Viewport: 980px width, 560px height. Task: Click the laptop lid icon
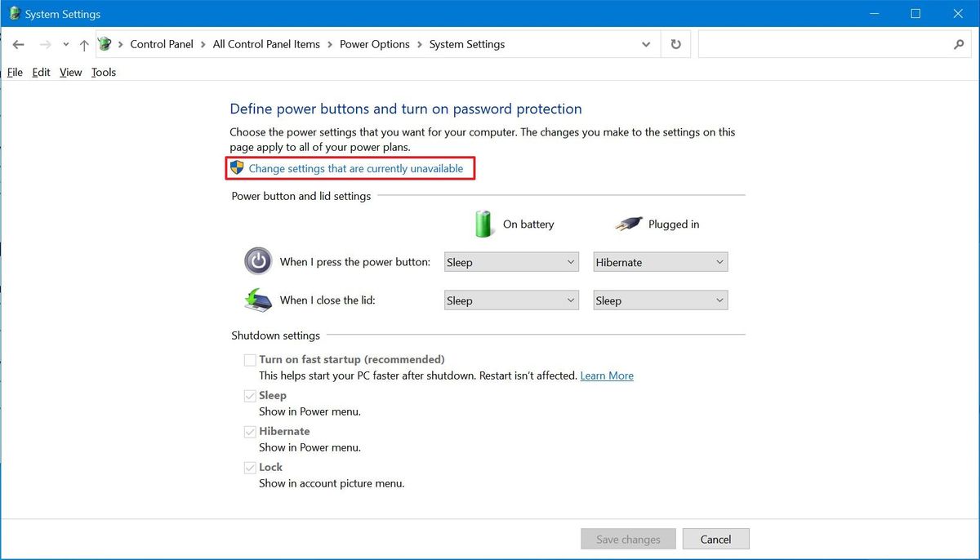[257, 300]
